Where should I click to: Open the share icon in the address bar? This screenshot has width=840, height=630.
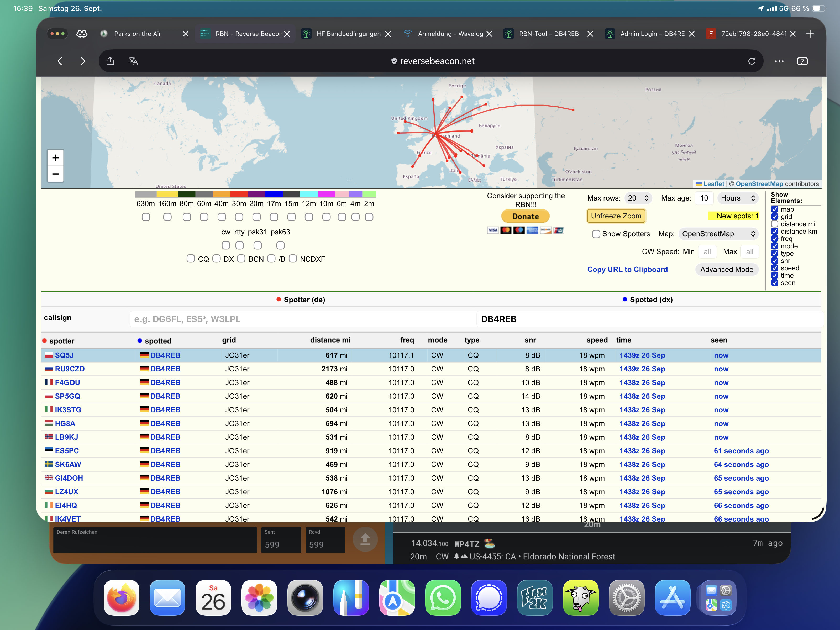point(110,61)
